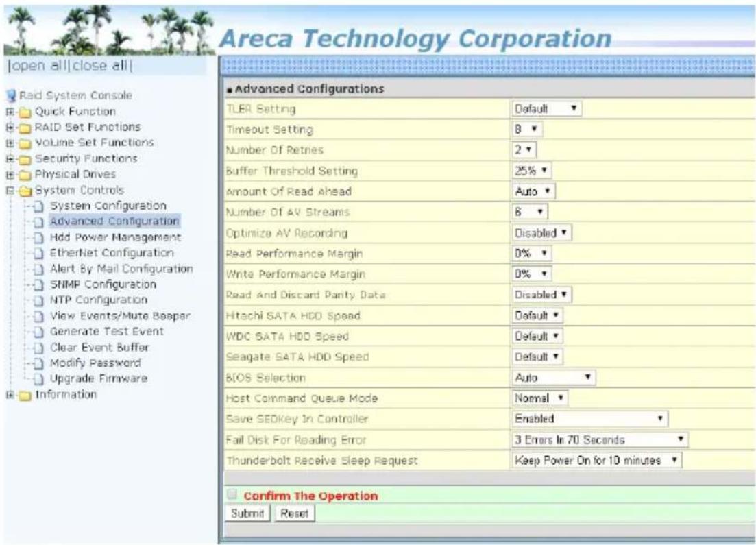Select Advanced Configuration tree item
Screen dimensions: 756x545
[x=114, y=221]
